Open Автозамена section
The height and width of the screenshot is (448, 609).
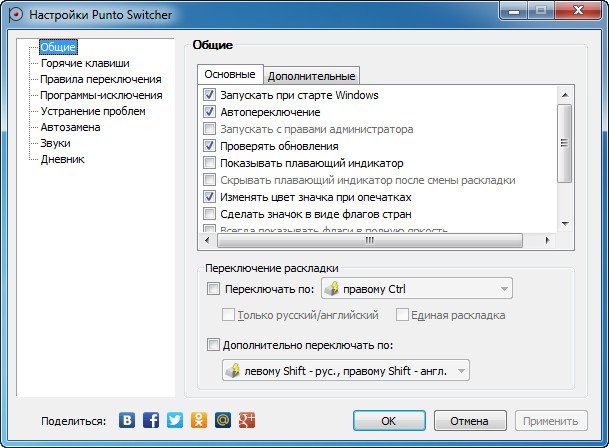70,127
